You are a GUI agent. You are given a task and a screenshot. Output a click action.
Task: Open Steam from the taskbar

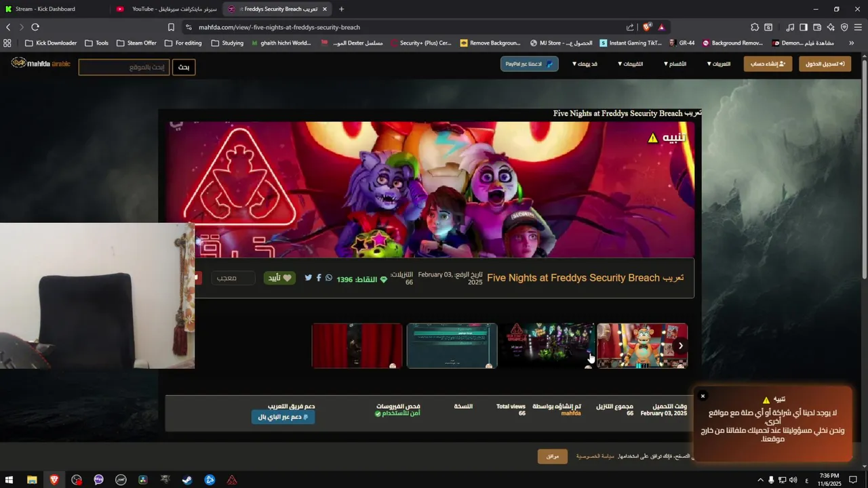point(187,480)
